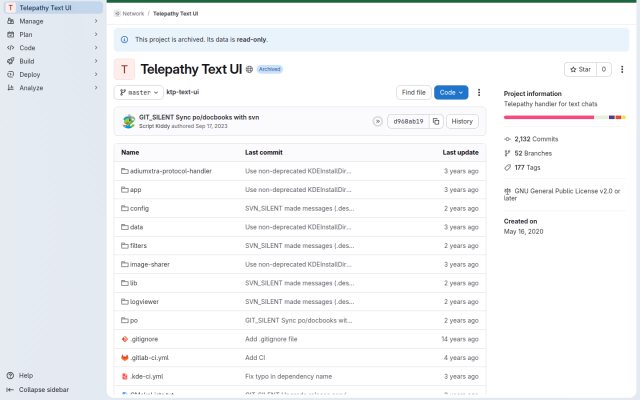Viewport: 640px width, 400px height.
Task: Expand the Analyze chevron arrow
Action: (x=96, y=88)
